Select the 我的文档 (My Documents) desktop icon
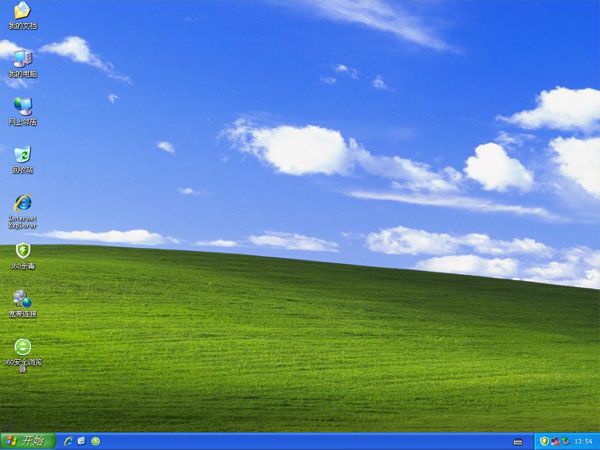 click(23, 15)
